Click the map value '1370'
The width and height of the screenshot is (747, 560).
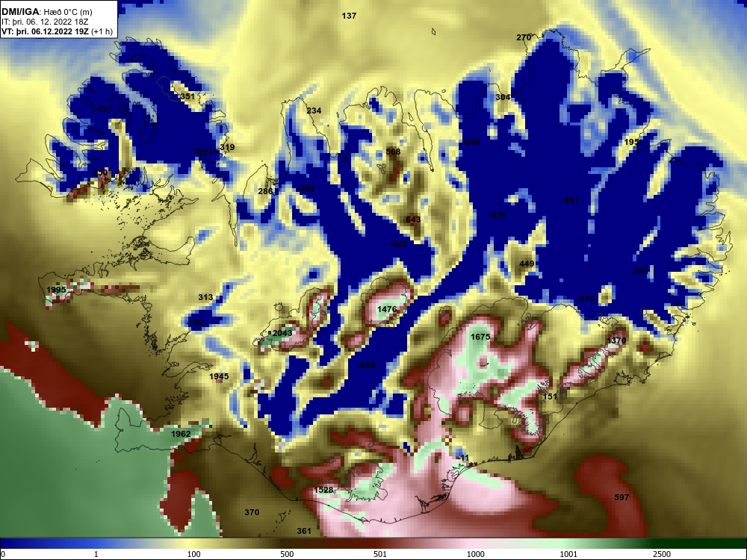(x=616, y=340)
